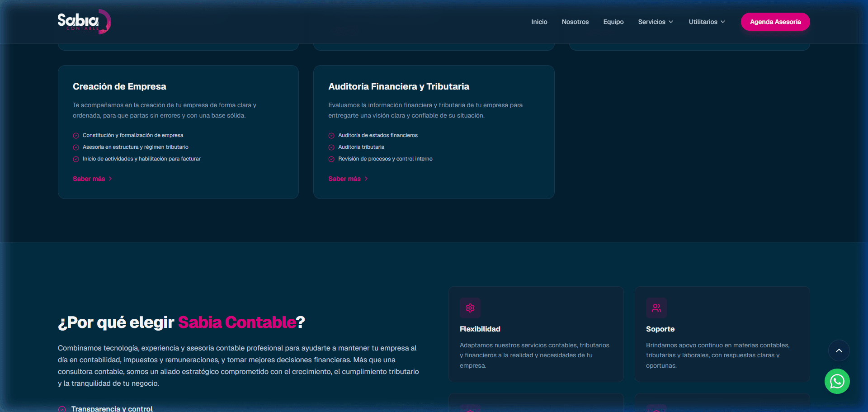Click the Soporte users icon
Screen dimensions: 868x412
(656, 308)
